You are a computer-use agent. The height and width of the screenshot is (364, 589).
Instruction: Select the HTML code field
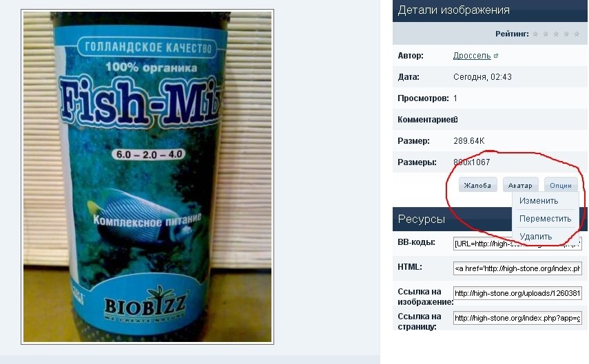(x=517, y=268)
